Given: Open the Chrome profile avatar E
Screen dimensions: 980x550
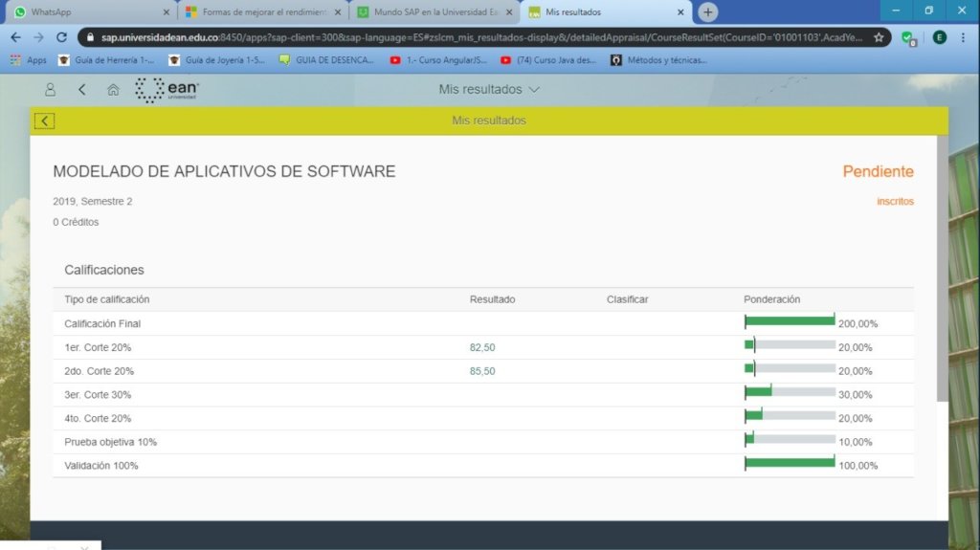Looking at the screenshot, I should click(x=939, y=37).
